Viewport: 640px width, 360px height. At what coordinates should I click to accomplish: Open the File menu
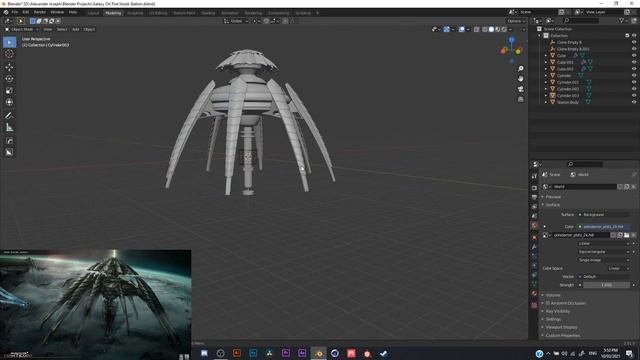pyautogui.click(x=15, y=12)
